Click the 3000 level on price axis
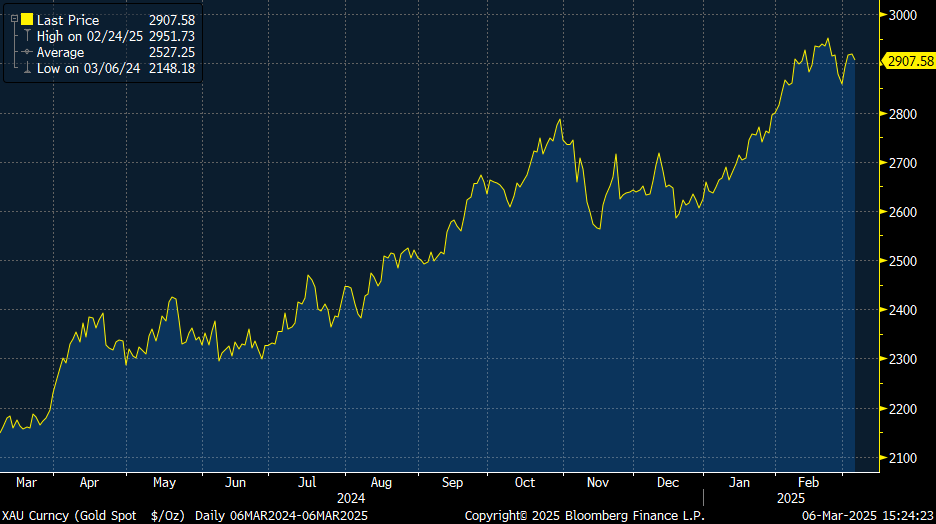 pos(902,15)
